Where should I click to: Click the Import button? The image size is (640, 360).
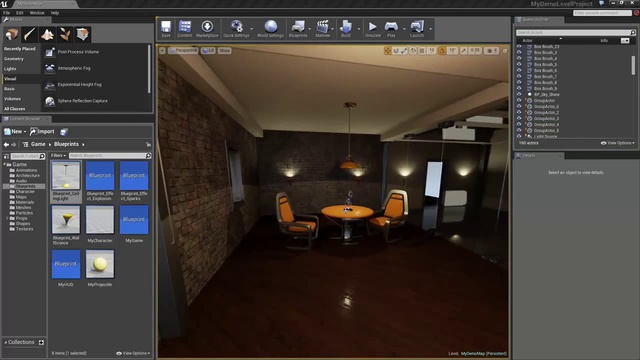pos(42,131)
